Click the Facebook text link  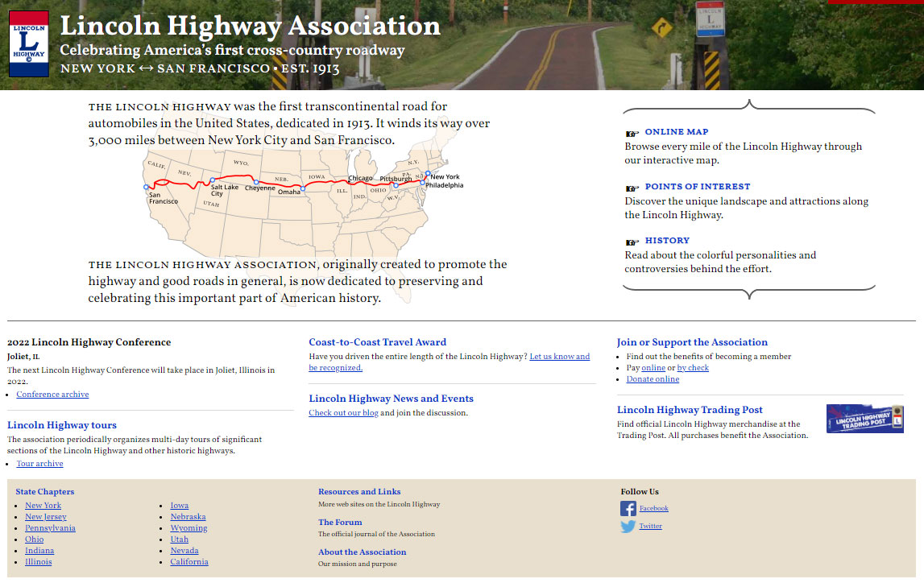coord(654,508)
